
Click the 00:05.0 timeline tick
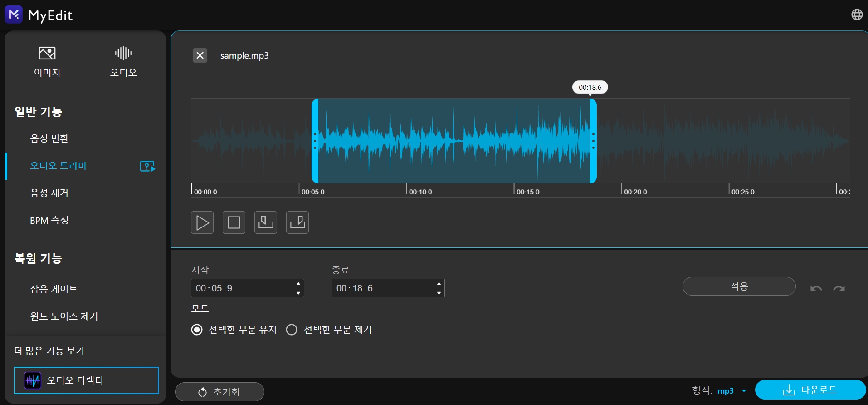312,191
